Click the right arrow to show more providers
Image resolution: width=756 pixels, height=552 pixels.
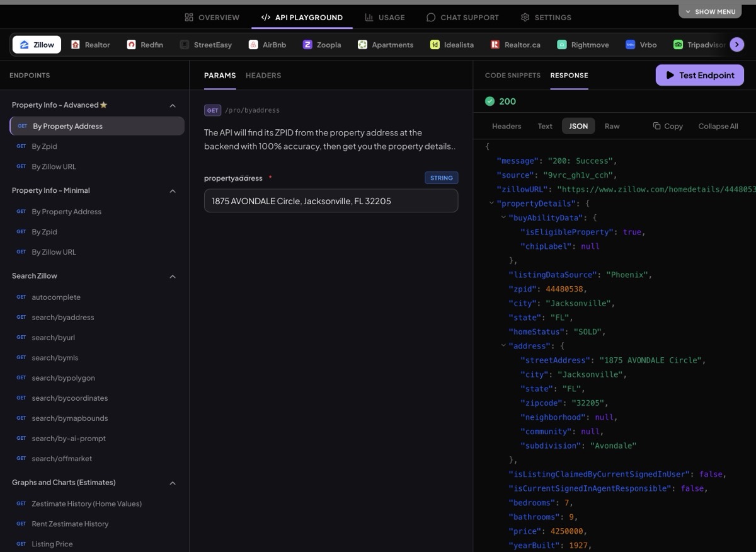(x=737, y=45)
